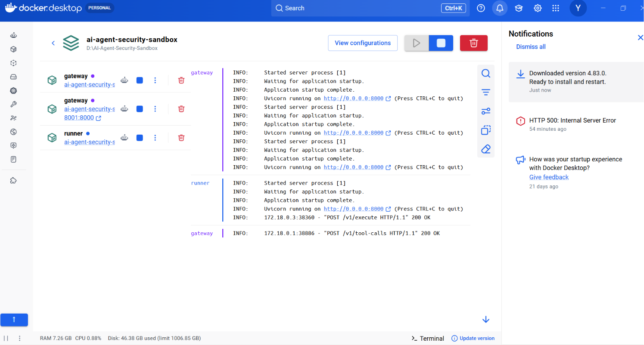Pause Docker engine icon in bottom-left status bar
Viewport: 644px width, 345px height.
pos(6,339)
